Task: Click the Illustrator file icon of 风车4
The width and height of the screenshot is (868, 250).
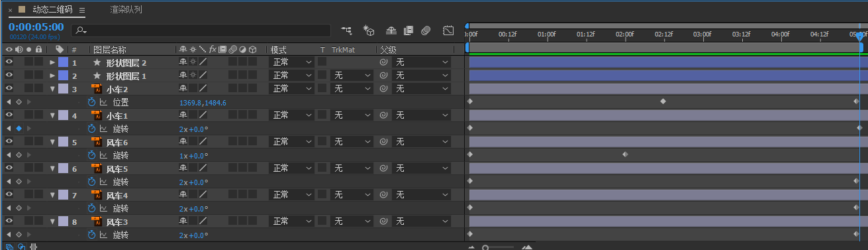Action: tap(96, 195)
